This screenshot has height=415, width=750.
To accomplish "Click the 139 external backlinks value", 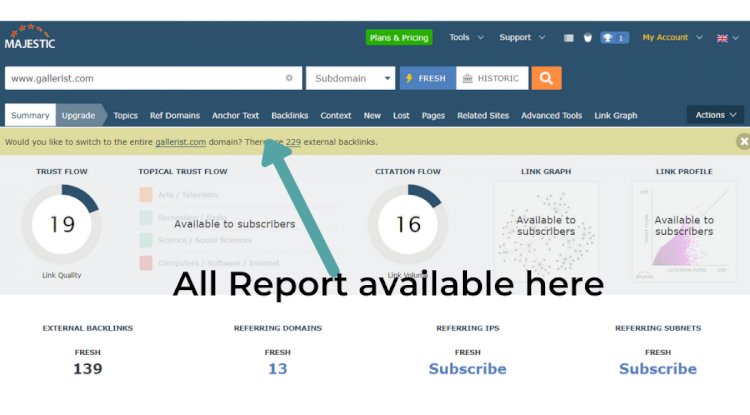I will pyautogui.click(x=88, y=369).
